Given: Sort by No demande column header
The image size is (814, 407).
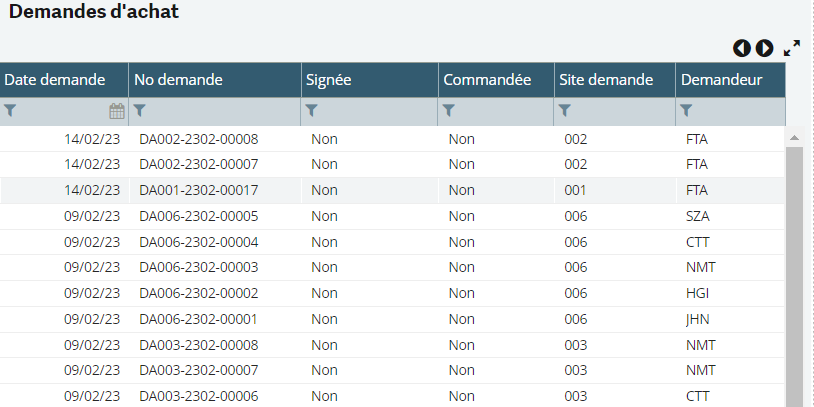Looking at the screenshot, I should click(178, 80).
